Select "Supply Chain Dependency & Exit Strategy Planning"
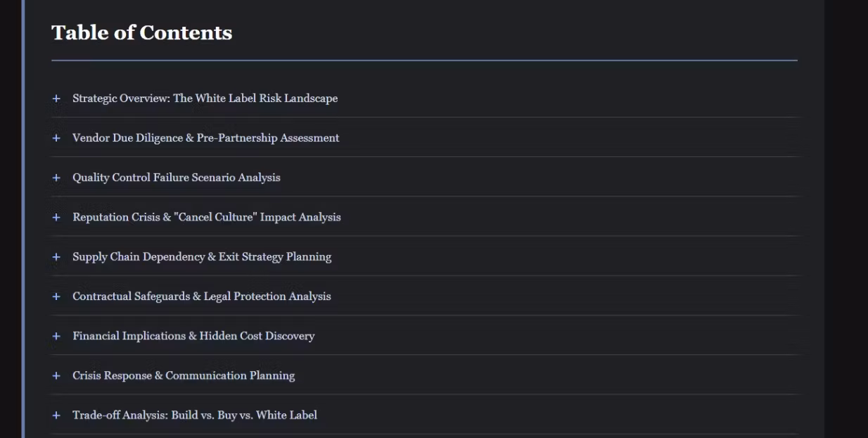868x438 pixels. [x=202, y=257]
